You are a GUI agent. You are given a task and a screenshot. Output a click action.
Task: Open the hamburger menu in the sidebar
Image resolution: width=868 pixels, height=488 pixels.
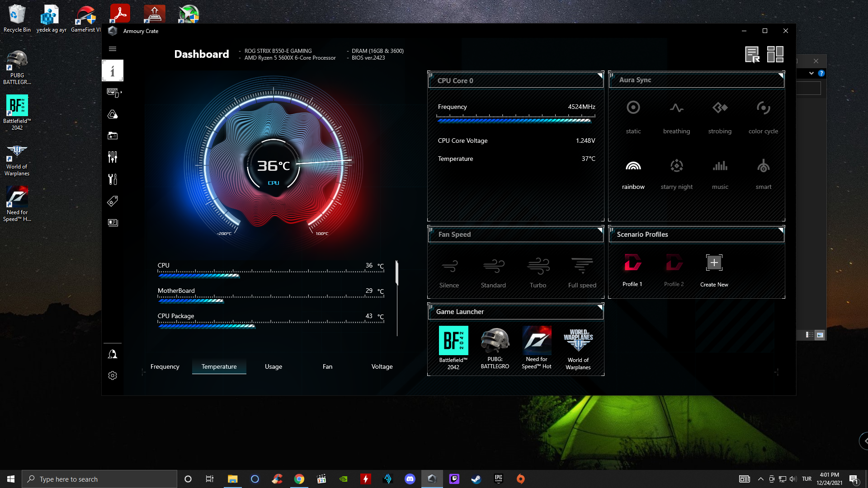[113, 49]
